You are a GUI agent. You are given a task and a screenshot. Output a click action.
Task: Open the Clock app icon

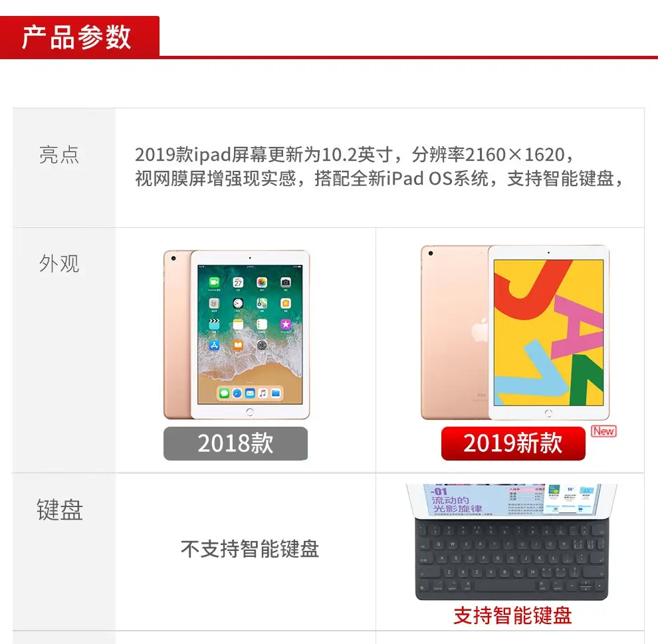tap(238, 303)
